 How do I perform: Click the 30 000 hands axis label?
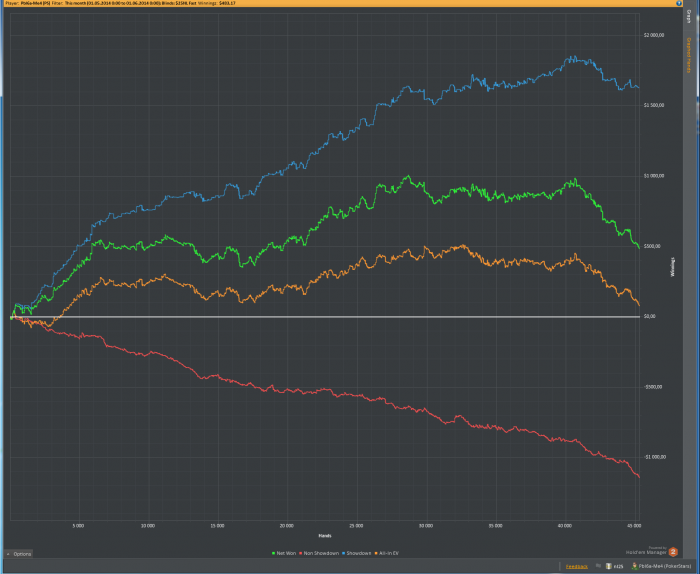point(426,526)
